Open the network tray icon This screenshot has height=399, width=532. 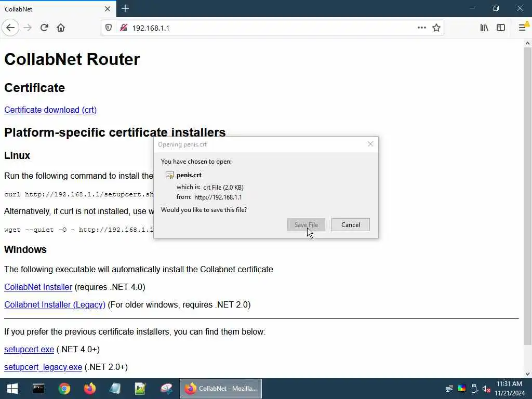pos(449,389)
